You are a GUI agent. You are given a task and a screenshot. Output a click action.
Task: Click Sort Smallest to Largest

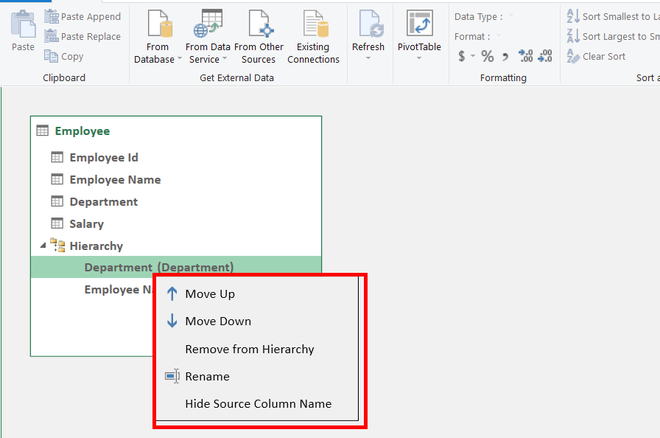point(612,17)
